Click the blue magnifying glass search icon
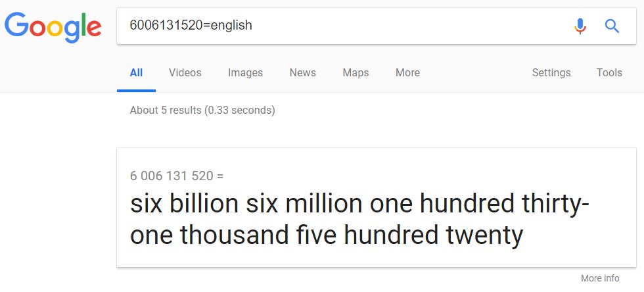Viewport: 644px width, 292px height. coord(612,26)
